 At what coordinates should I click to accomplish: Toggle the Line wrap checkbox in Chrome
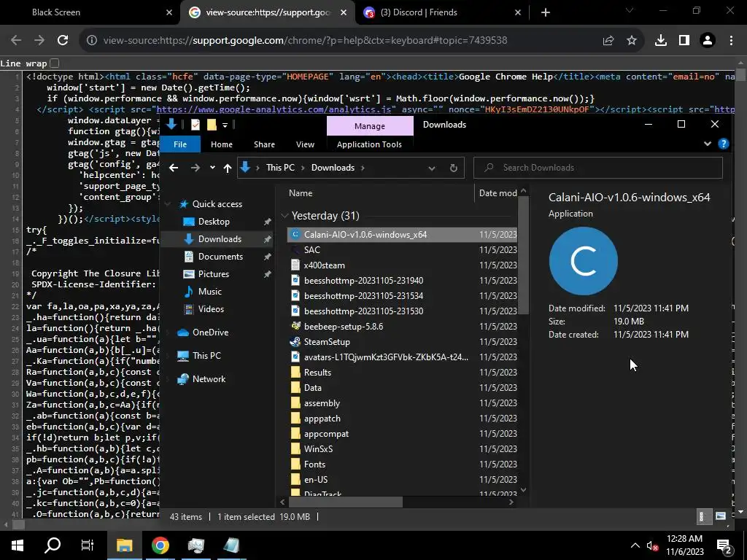(x=55, y=63)
